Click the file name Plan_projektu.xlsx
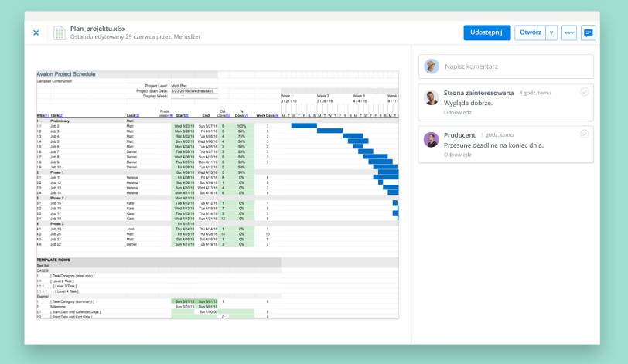This screenshot has width=628, height=364. pyautogui.click(x=97, y=29)
